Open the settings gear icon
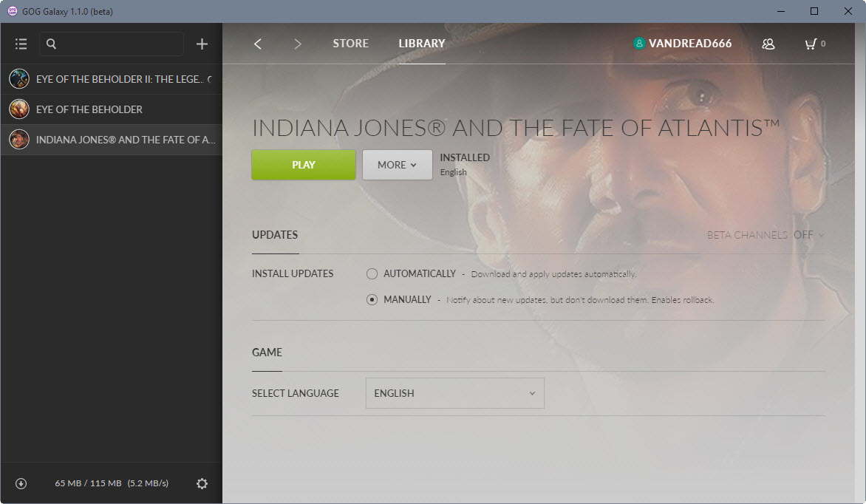This screenshot has width=866, height=504. point(202,483)
